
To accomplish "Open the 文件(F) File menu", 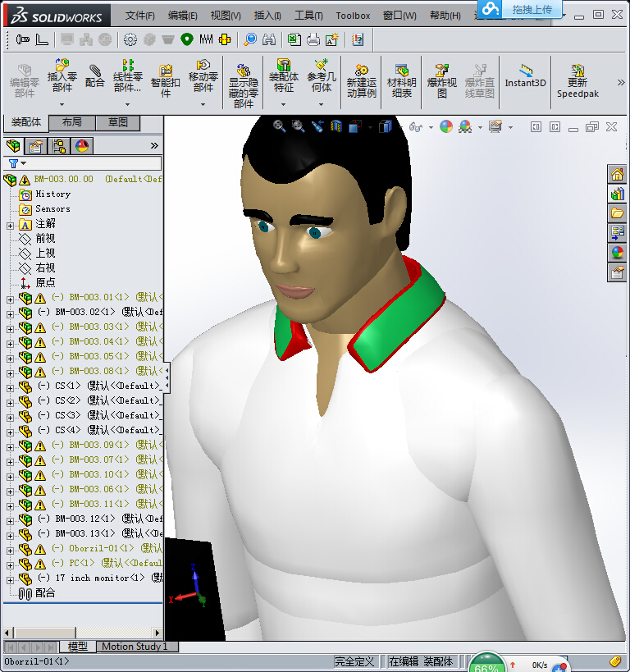I will pyautogui.click(x=139, y=16).
